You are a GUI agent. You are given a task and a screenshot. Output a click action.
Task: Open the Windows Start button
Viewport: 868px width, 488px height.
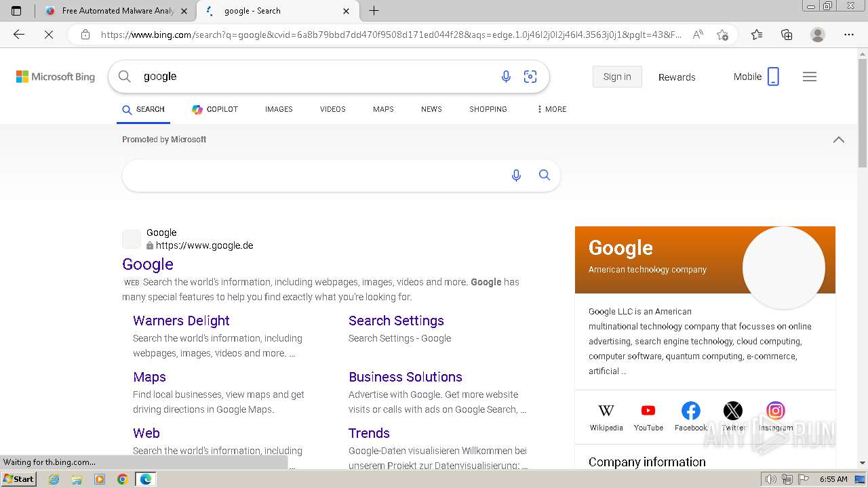point(19,479)
